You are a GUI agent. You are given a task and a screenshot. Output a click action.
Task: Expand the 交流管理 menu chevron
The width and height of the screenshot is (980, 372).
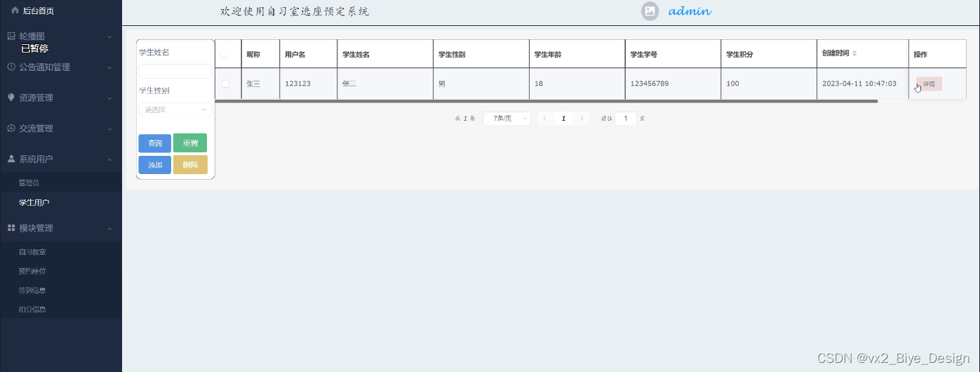(x=109, y=128)
